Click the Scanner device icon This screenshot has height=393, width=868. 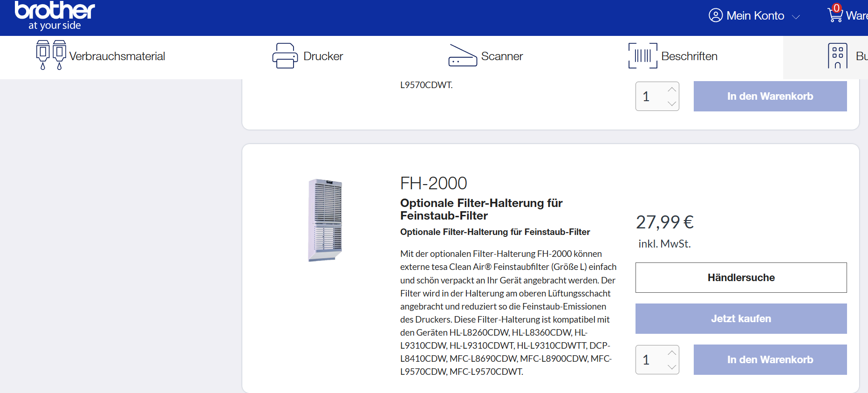pos(463,55)
